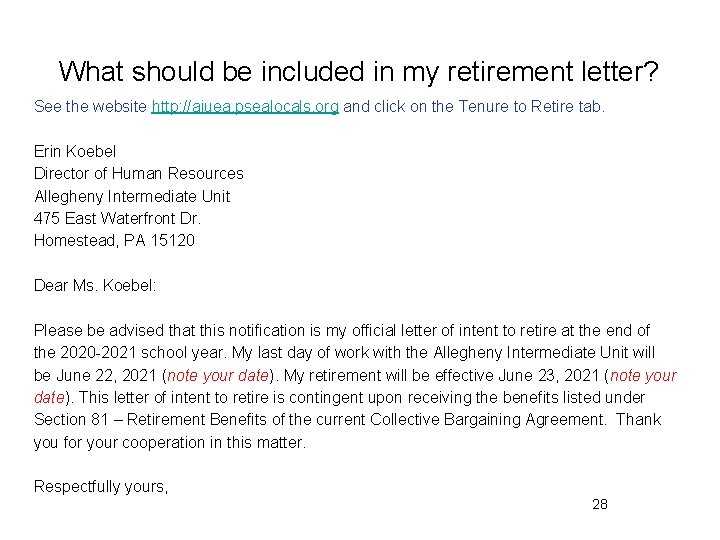Click the "Director of Human Resources" line
Image resolution: width=720 pixels, height=540 pixels.
[x=138, y=173]
